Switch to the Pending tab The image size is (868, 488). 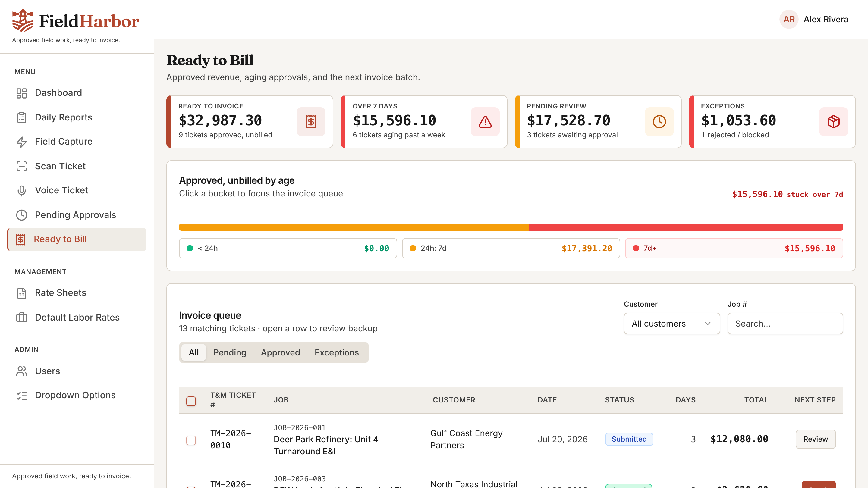click(x=230, y=352)
